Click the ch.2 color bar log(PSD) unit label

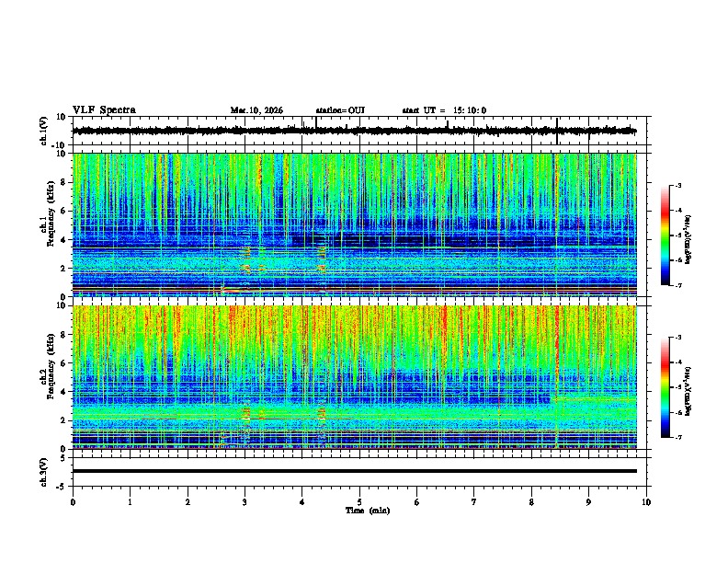688,391
